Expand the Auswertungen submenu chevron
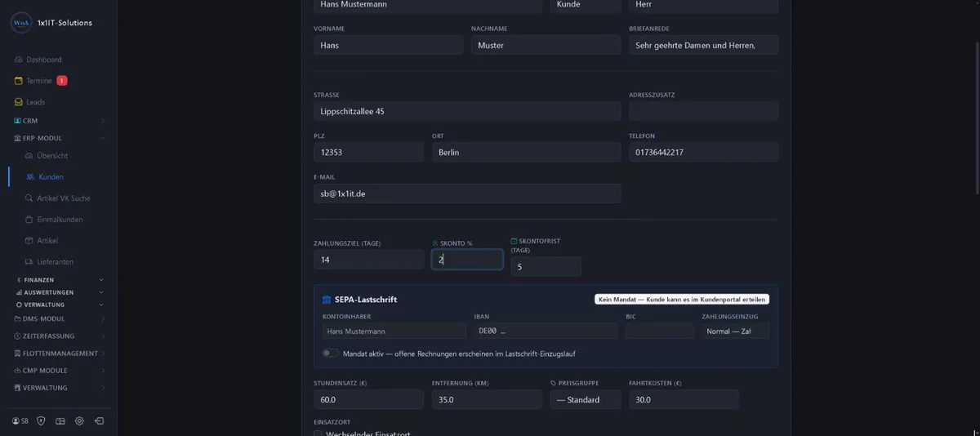The height and width of the screenshot is (436, 980). pyautogui.click(x=101, y=292)
